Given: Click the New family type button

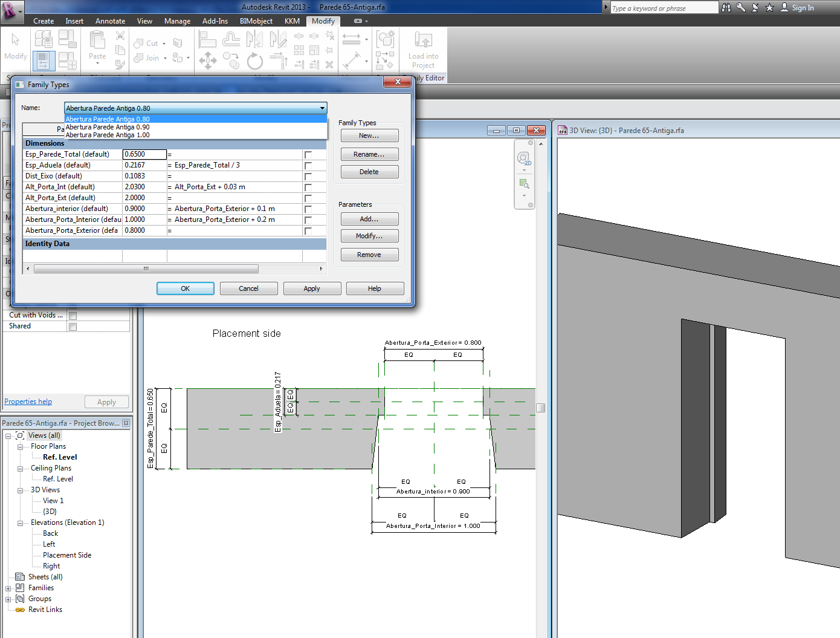Looking at the screenshot, I should click(369, 136).
